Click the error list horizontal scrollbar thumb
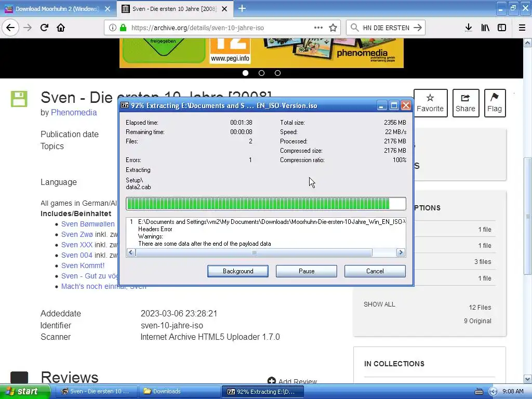Viewport: 532px width, 399px height. [x=254, y=252]
